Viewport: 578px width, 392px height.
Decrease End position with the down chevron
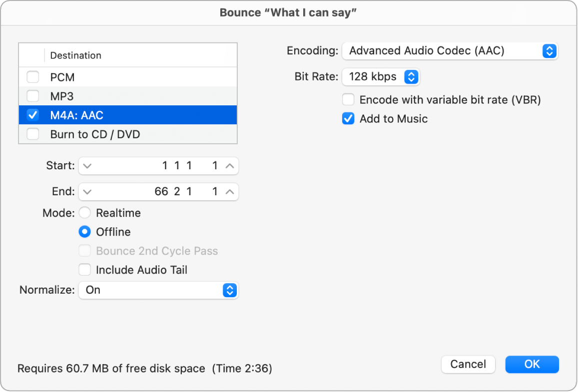coord(87,192)
